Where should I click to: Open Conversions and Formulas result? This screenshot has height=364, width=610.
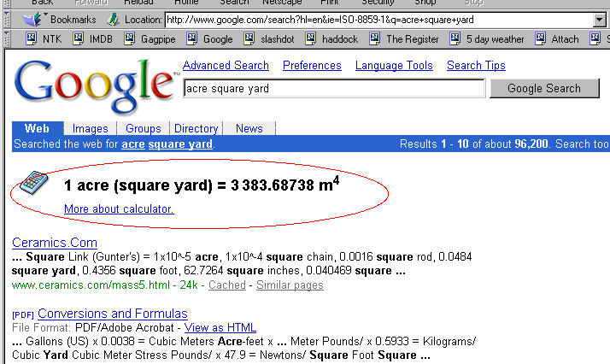click(x=113, y=314)
